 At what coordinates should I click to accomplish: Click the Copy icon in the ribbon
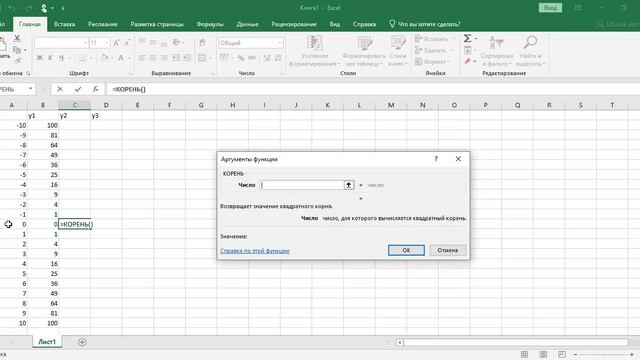(17, 50)
